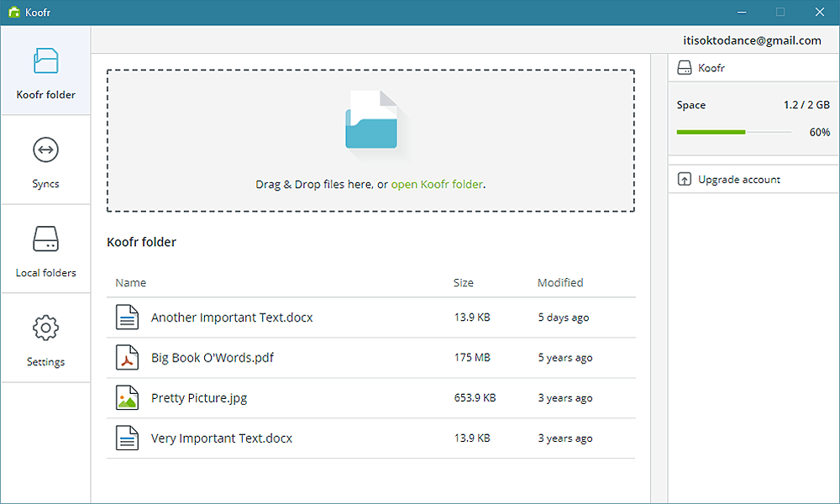Click the green Space usage progress bar
The height and width of the screenshot is (504, 840).
(x=711, y=132)
